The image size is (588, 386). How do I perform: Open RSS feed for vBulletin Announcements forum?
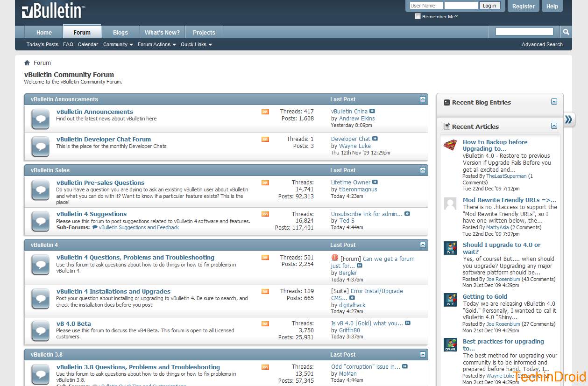265,112
